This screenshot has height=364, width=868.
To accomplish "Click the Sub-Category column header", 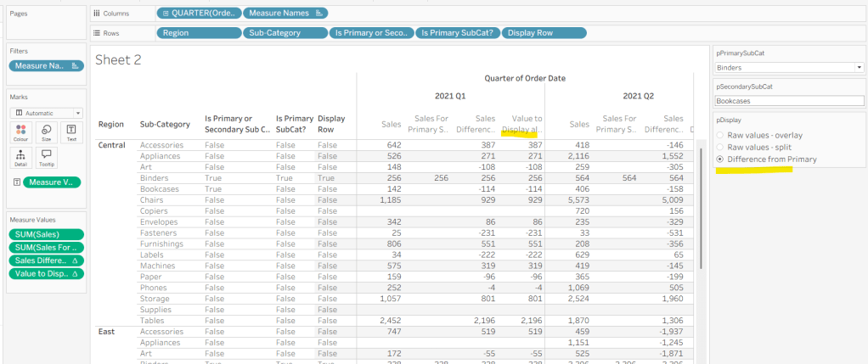I will coord(165,124).
